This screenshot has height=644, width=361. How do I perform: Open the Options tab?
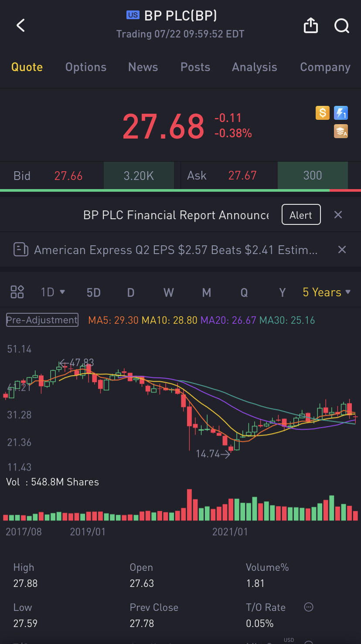coord(86,67)
